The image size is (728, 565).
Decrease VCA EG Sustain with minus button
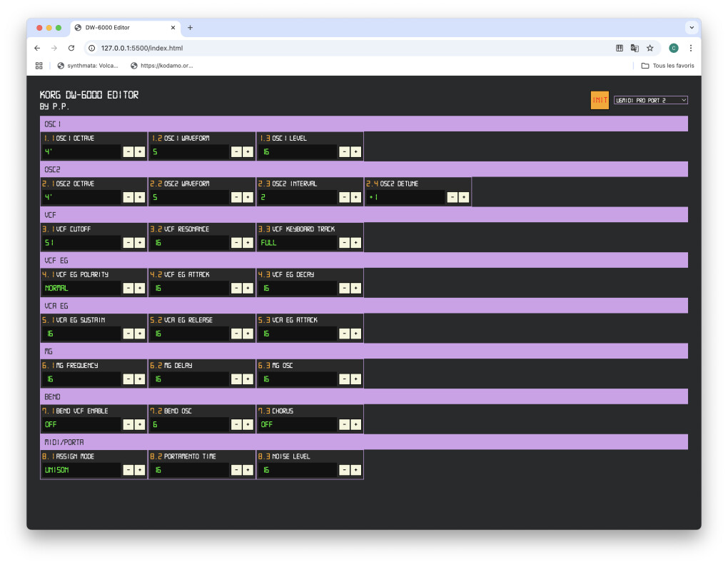point(128,334)
